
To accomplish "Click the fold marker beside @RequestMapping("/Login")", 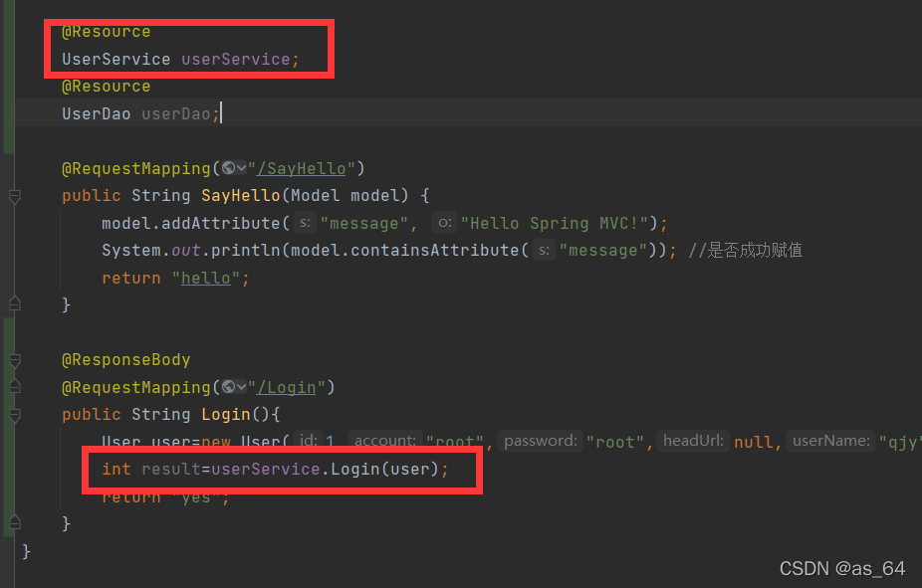I will click(15, 386).
